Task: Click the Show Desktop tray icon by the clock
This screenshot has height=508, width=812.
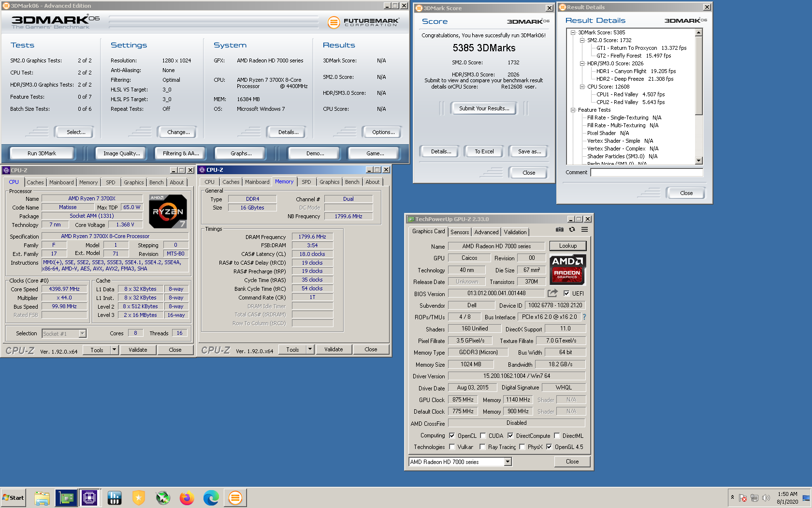Action: (806, 498)
